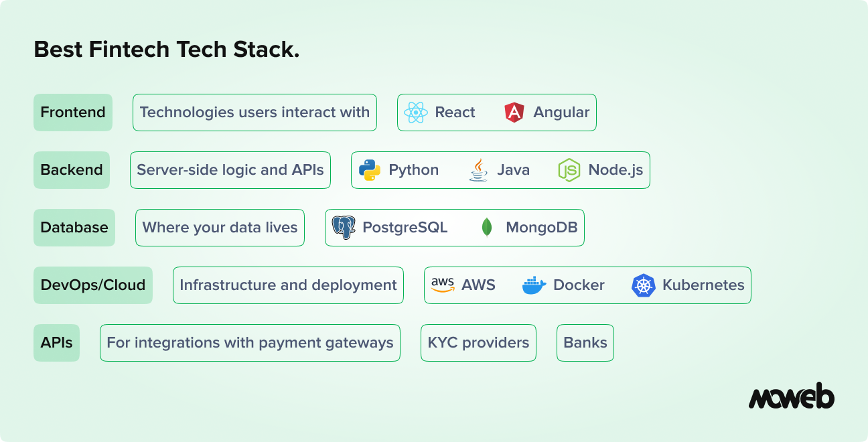
Task: Select the PostgreSQL elephant icon
Action: tap(344, 227)
